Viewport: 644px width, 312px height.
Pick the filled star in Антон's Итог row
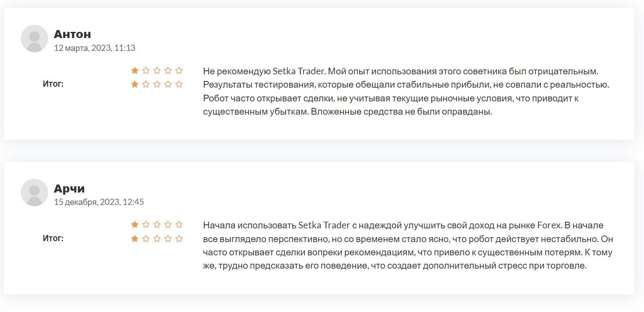(x=135, y=84)
